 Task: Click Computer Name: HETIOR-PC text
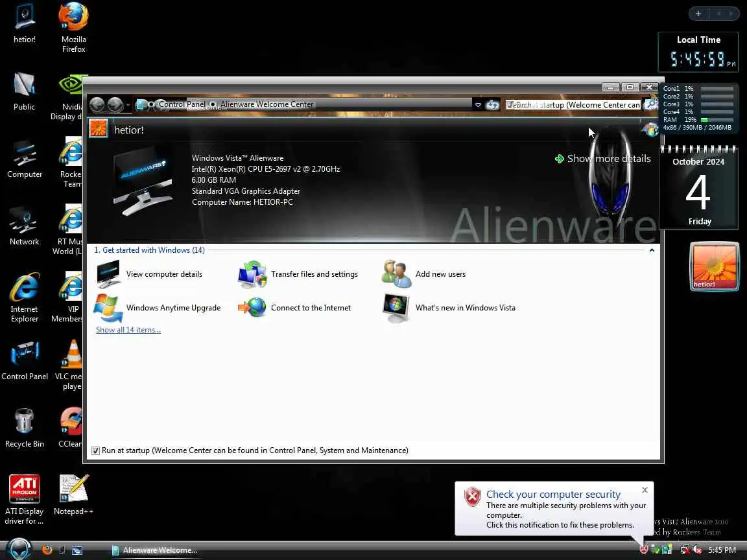pos(243,202)
